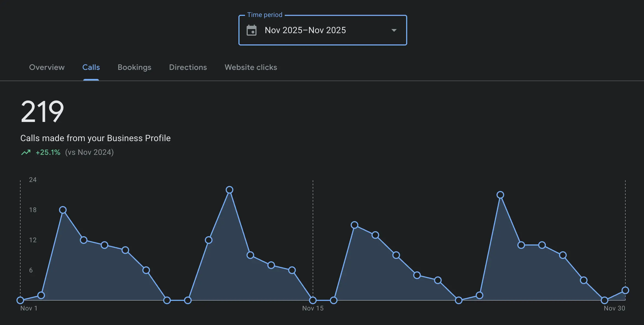Open the Nov 2025–Nov 2025 selector
644x325 pixels.
coord(305,30)
